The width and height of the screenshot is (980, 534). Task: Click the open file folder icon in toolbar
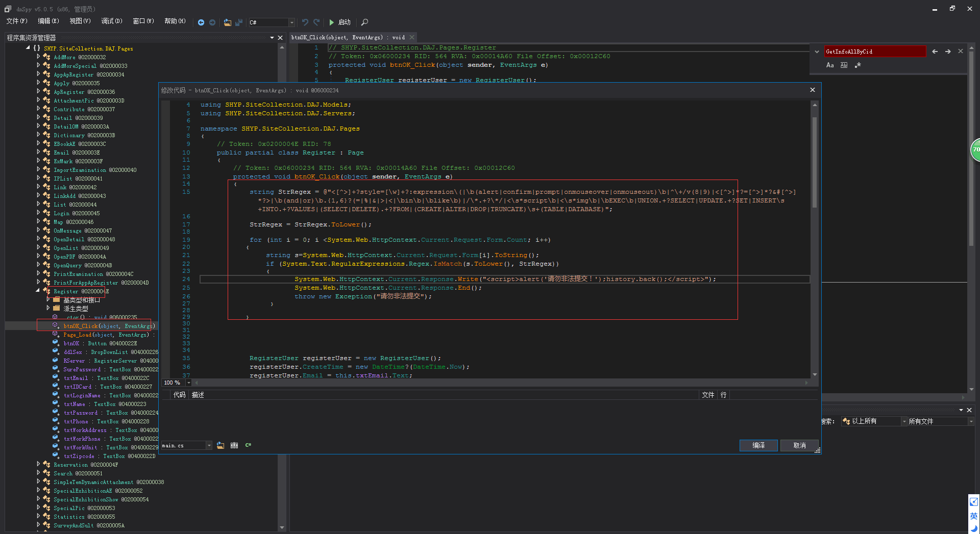(x=228, y=22)
